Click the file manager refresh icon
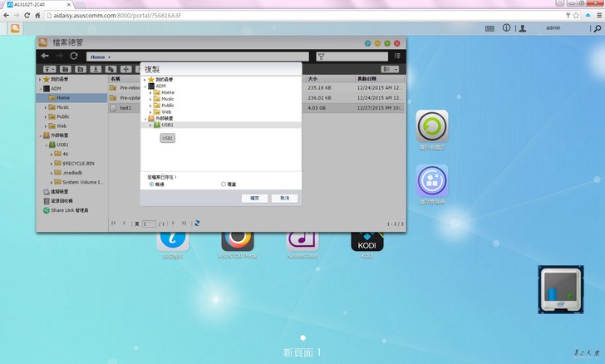The height and width of the screenshot is (364, 605). 74,56
